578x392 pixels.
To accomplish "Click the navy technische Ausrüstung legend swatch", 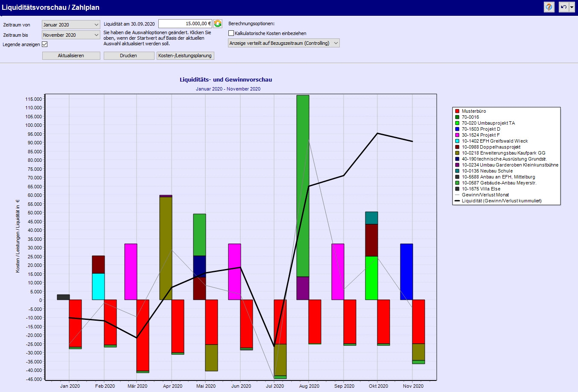I will pyautogui.click(x=457, y=159).
